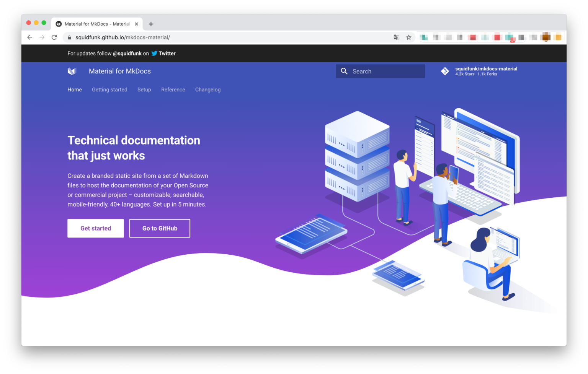Click the back navigation arrow

[x=29, y=37]
